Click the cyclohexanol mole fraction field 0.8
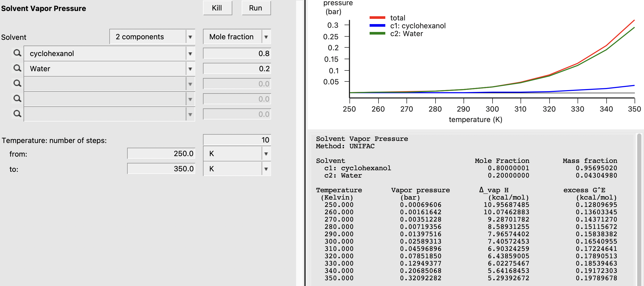 tap(237, 53)
